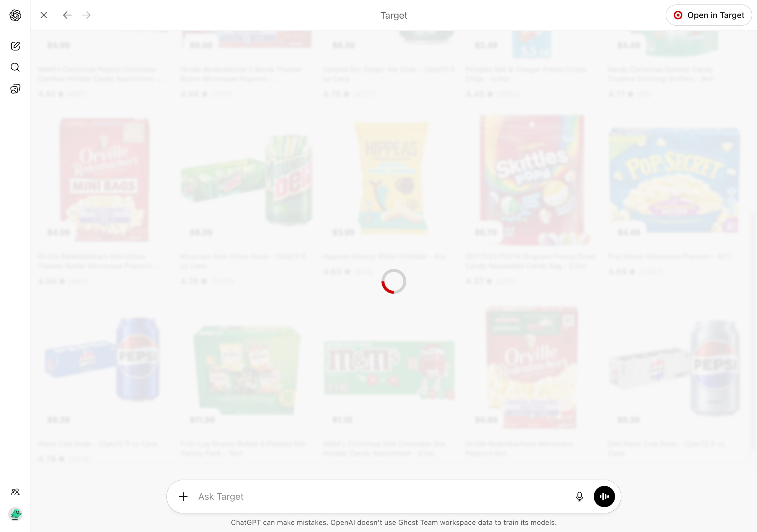Open the ChatGPT logo home icon
The width and height of the screenshot is (757, 532).
[15, 15]
